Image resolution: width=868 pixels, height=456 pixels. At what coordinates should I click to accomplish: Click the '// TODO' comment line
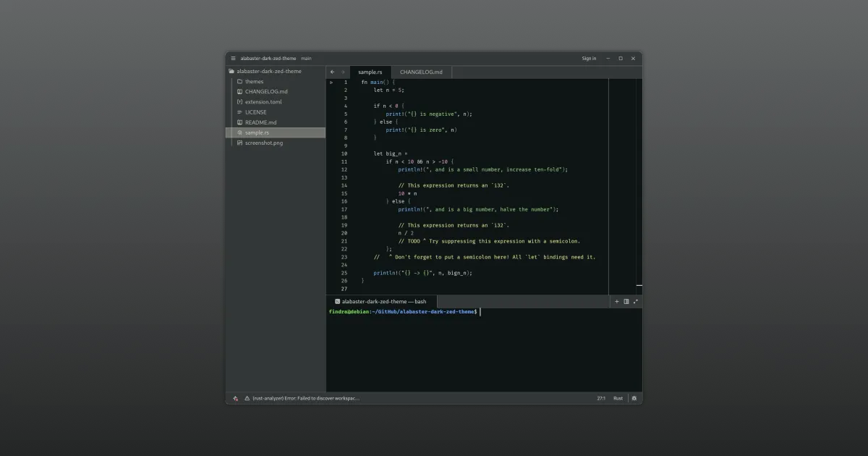489,241
